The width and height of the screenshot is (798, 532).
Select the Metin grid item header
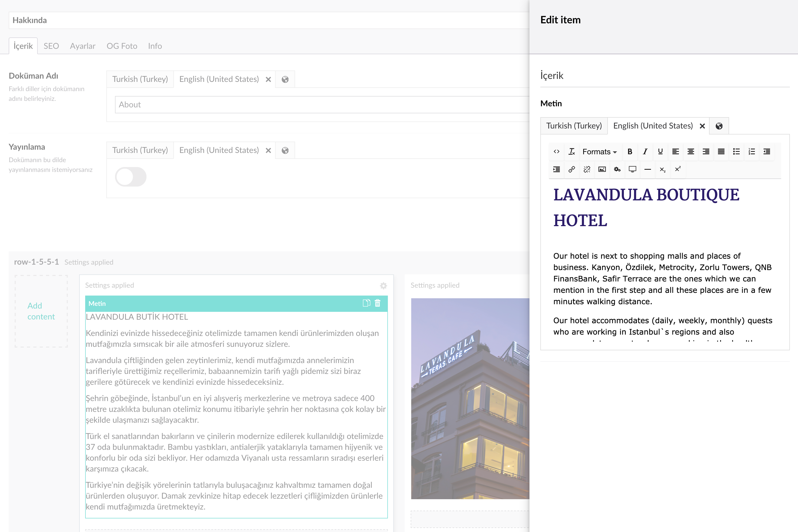pos(236,304)
